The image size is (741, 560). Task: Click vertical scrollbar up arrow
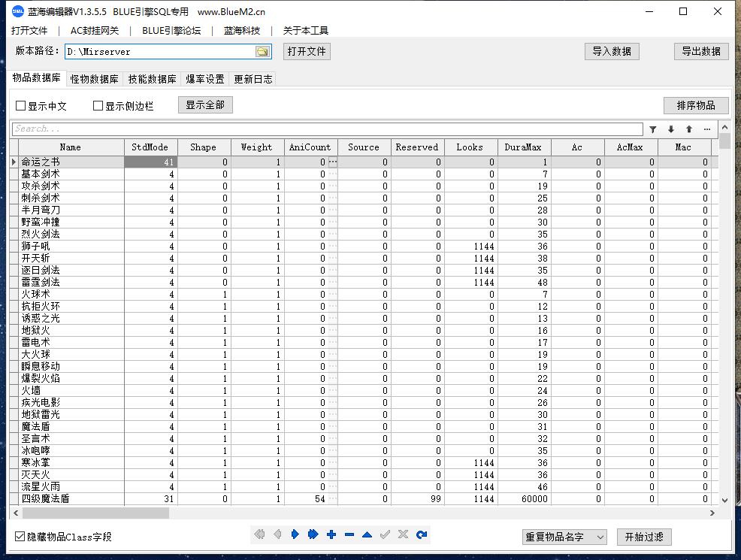(724, 127)
